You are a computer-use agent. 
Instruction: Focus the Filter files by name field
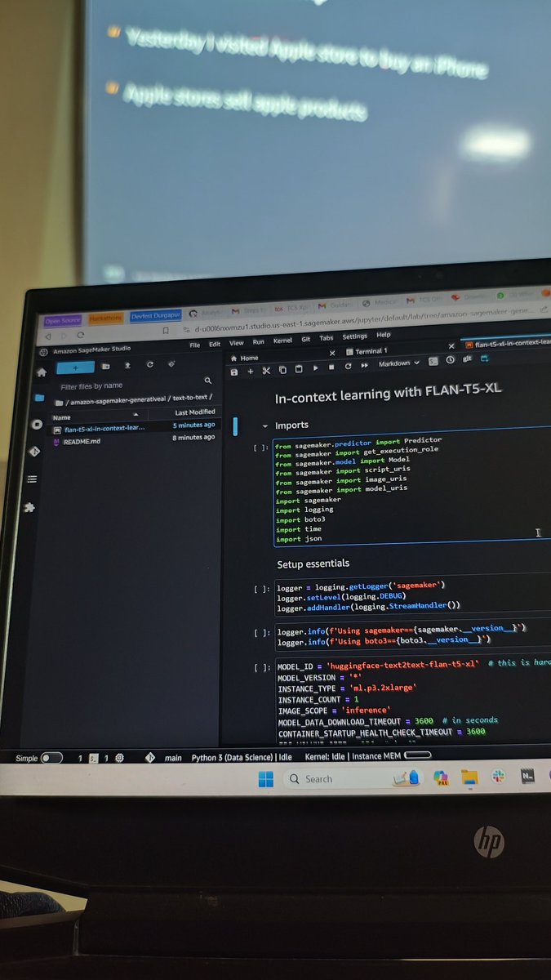coord(135,385)
